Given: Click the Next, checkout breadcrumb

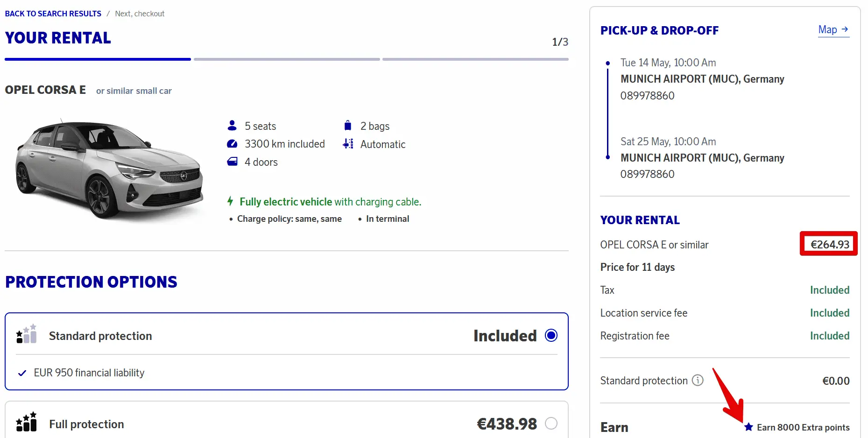Looking at the screenshot, I should 140,14.
